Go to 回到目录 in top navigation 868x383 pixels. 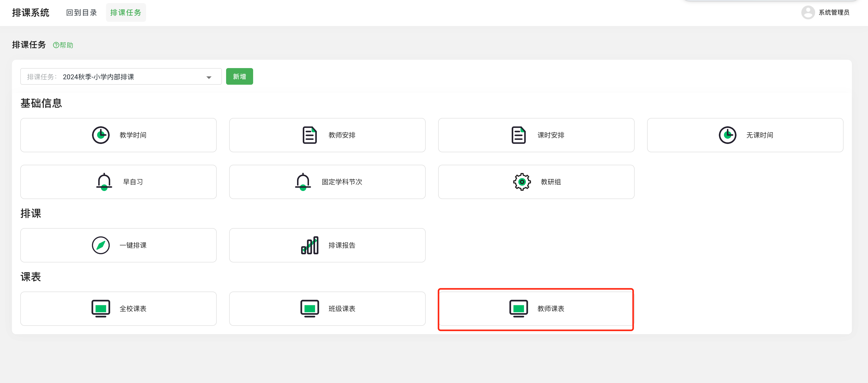(x=81, y=12)
